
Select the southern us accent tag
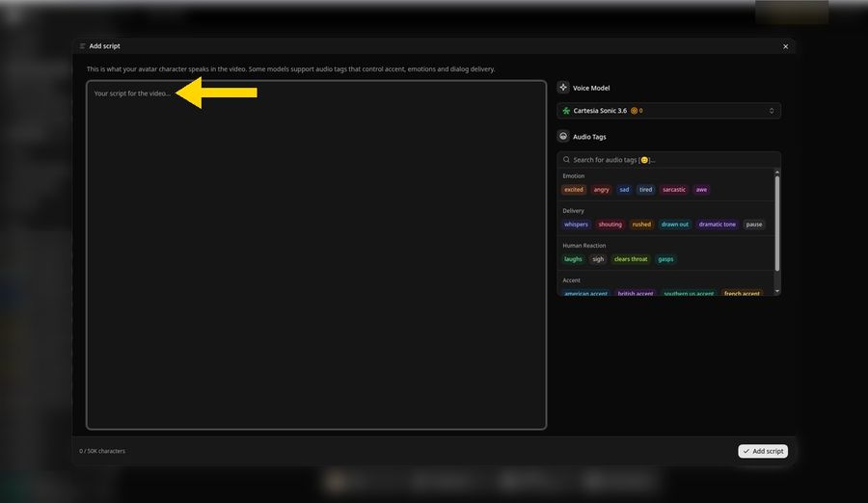[689, 293]
